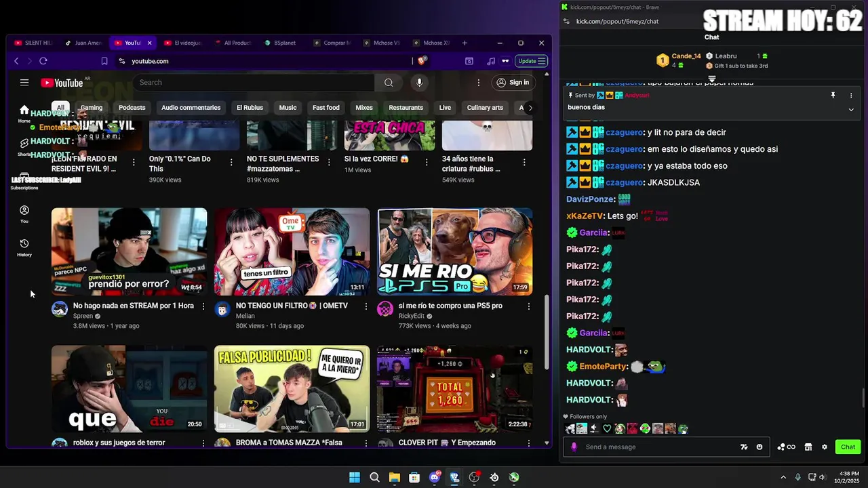Screen dimensions: 868x488
Task: Open pinned message three-dot options
Action: pos(851,96)
